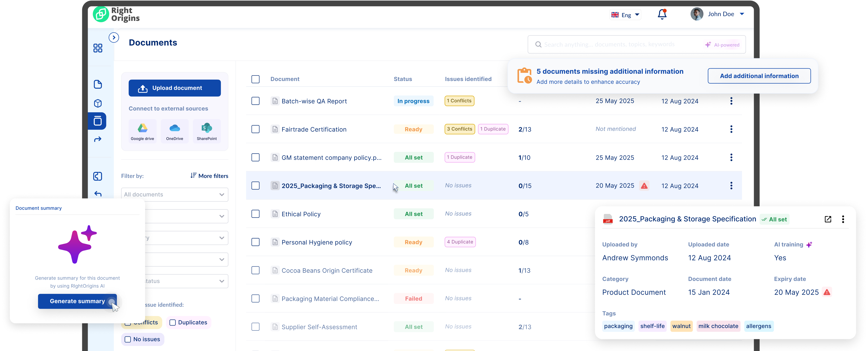
Task: Check Cocoa Beans Origin Certificate checkbox
Action: coord(255,270)
